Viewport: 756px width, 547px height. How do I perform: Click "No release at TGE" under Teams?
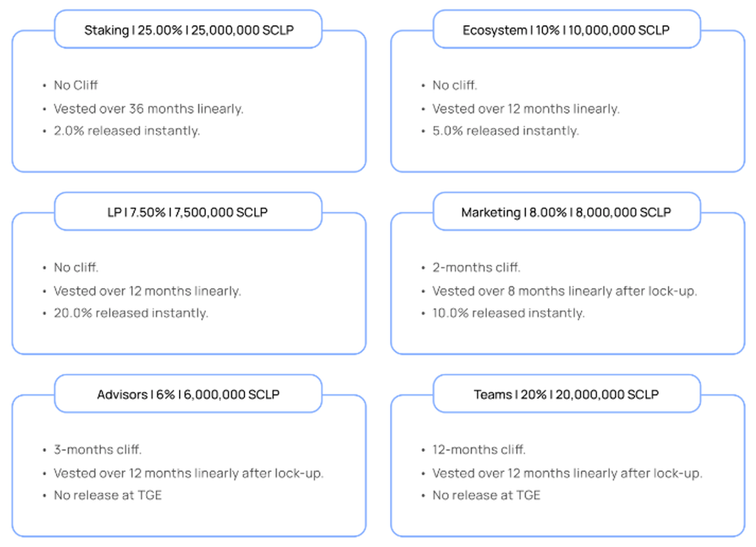coord(486,495)
